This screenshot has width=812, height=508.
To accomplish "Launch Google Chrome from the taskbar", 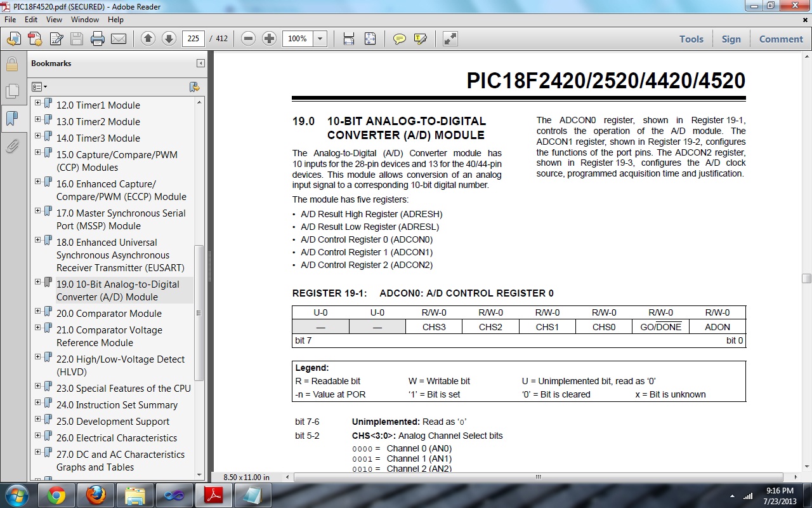I will click(56, 495).
